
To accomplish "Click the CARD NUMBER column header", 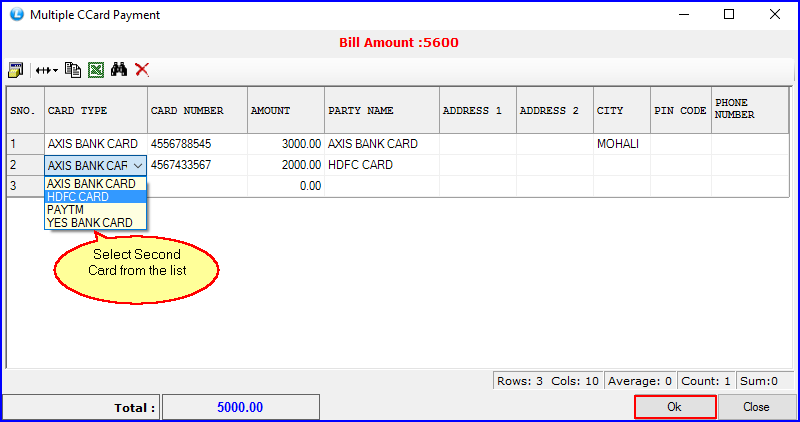I will (197, 110).
